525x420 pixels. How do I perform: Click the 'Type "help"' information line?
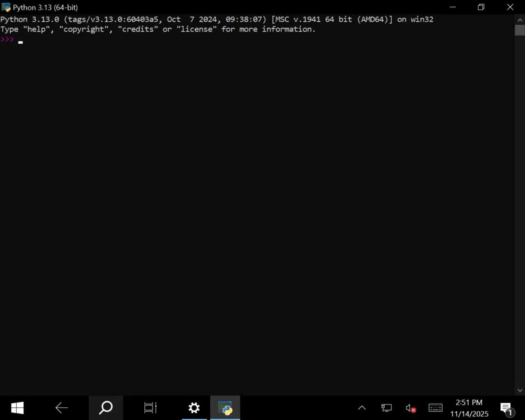point(158,29)
